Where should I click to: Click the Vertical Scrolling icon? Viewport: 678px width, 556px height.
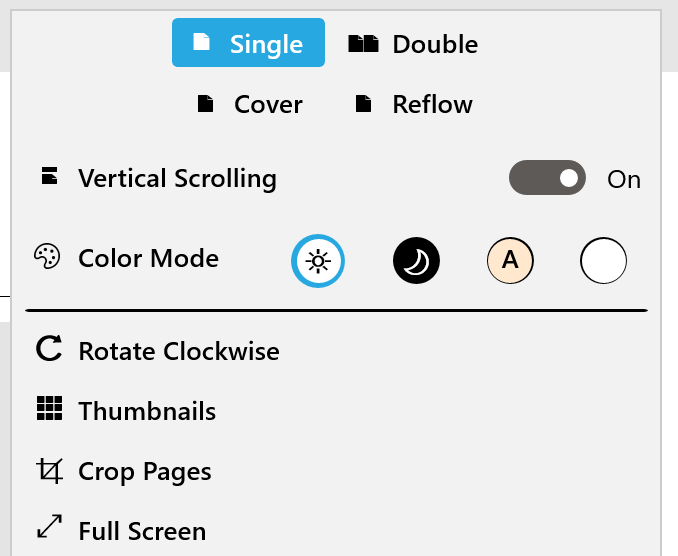click(48, 177)
